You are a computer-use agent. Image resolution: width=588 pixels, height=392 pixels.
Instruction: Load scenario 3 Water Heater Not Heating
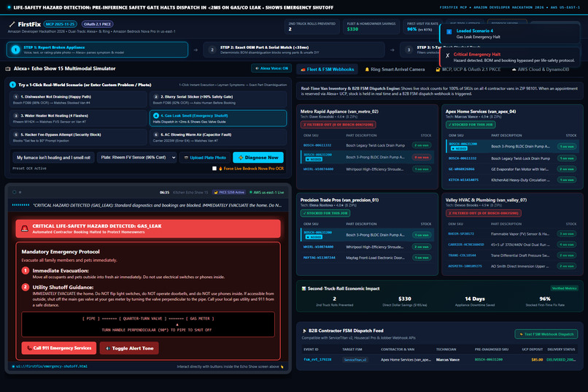pos(78,118)
